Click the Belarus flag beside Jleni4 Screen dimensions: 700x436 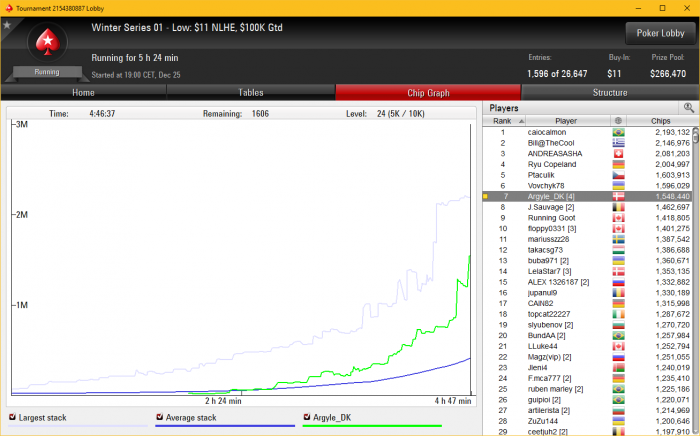tap(618, 368)
